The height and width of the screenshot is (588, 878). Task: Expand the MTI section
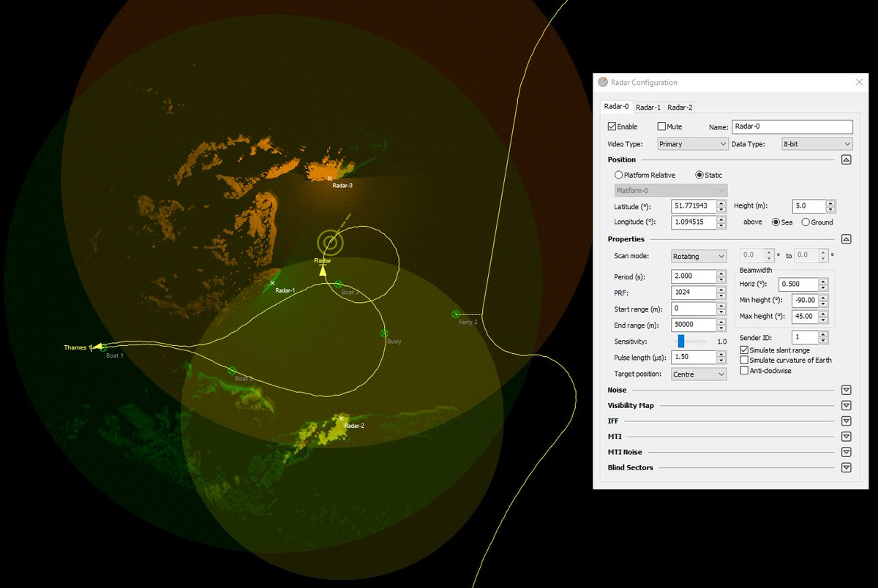pos(846,437)
